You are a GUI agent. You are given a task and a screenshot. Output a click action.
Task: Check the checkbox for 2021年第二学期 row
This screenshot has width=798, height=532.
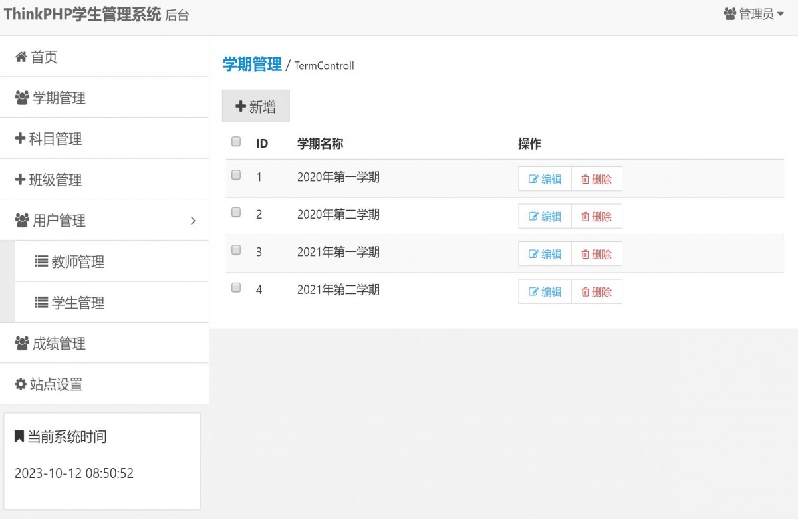pyautogui.click(x=235, y=287)
